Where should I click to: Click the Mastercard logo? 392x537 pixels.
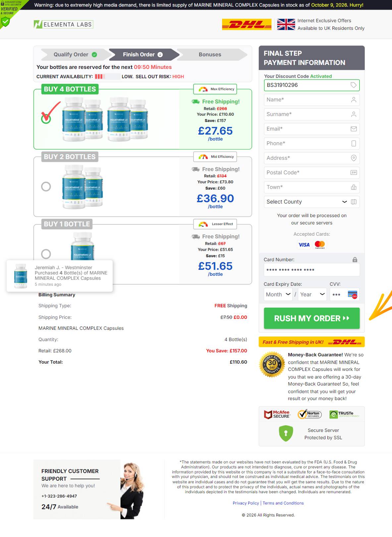pos(320,245)
